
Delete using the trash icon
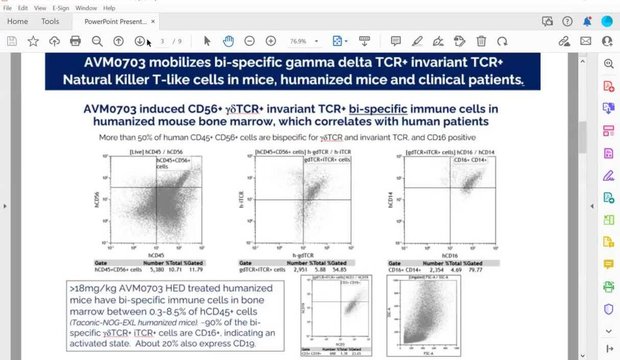[x=481, y=41]
